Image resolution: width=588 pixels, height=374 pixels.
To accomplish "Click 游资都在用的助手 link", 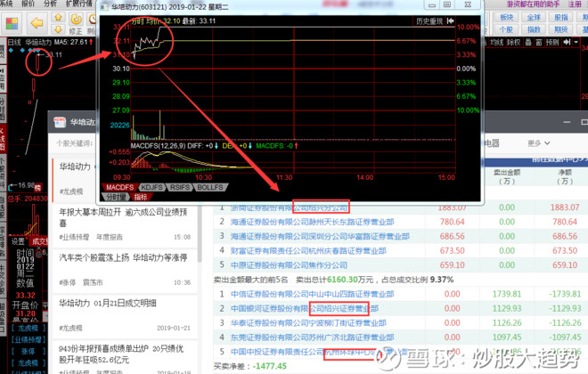I will point(533,4).
